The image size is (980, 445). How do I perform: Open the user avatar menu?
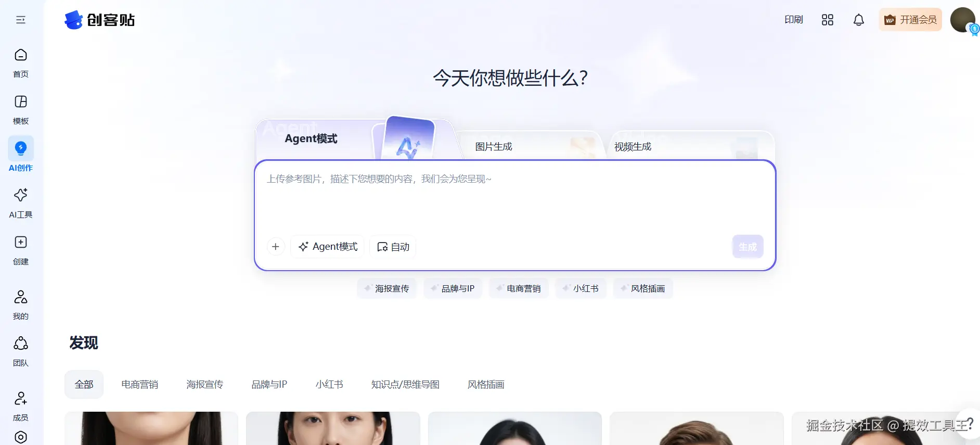pos(963,20)
